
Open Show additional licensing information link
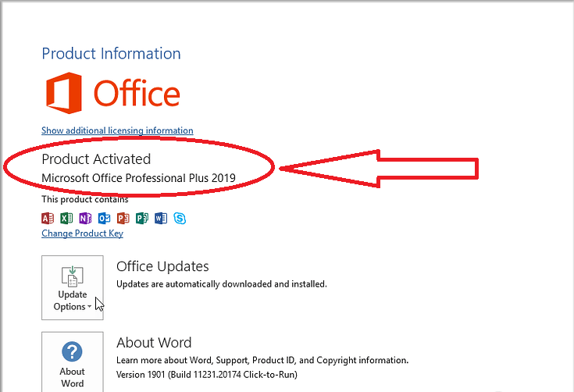pos(117,130)
